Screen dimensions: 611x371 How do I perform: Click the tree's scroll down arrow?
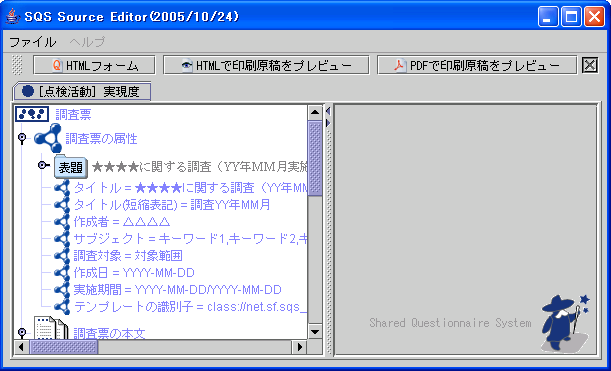tap(315, 332)
